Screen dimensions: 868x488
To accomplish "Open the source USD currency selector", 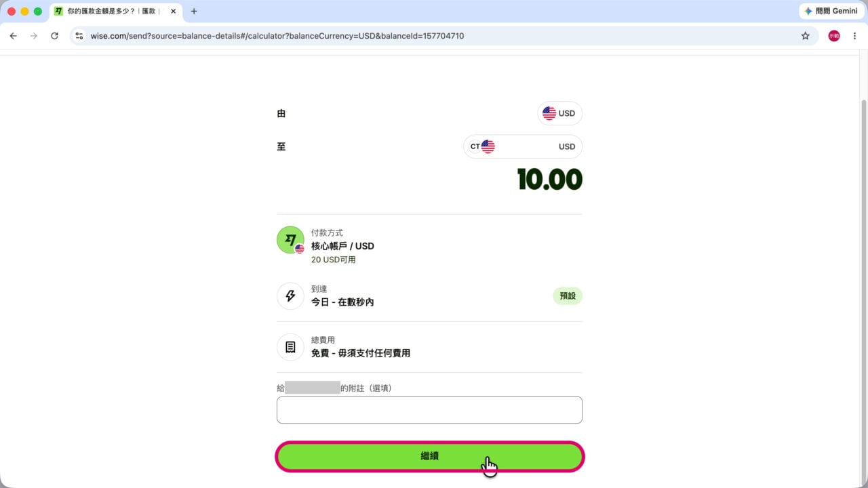I will click(x=560, y=113).
